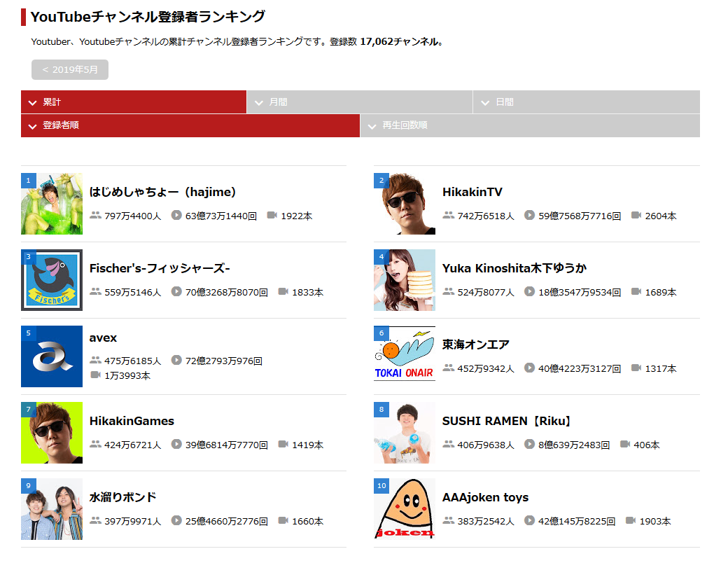Click subscribers icon beside 742万6518人
The image size is (728, 563).
pyautogui.click(x=448, y=215)
